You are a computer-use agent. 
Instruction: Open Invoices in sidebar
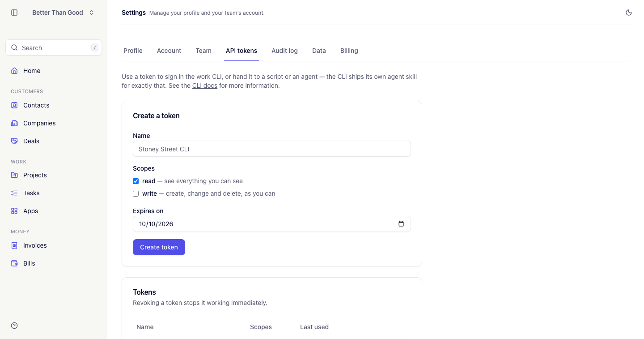pos(54,245)
